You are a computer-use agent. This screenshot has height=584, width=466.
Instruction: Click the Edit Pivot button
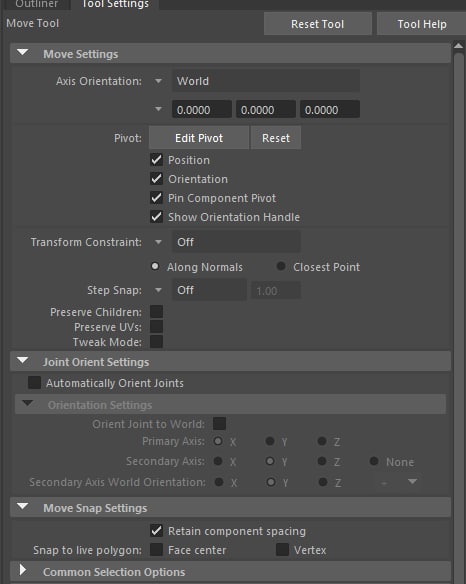pos(199,138)
